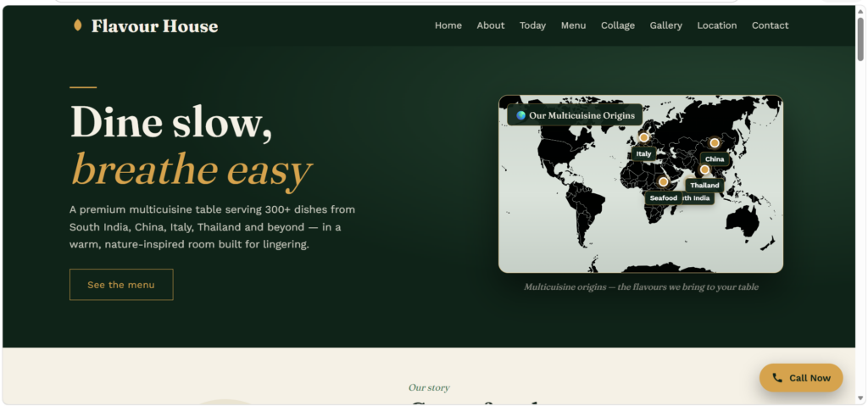Viewport: 868px width, 406px height.
Task: Click the Our story section label
Action: coord(429,387)
